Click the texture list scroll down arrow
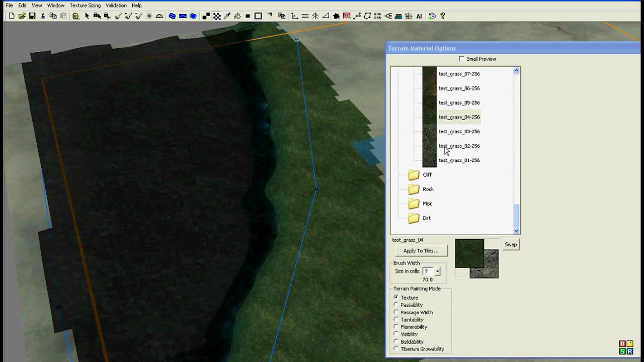 click(x=516, y=231)
